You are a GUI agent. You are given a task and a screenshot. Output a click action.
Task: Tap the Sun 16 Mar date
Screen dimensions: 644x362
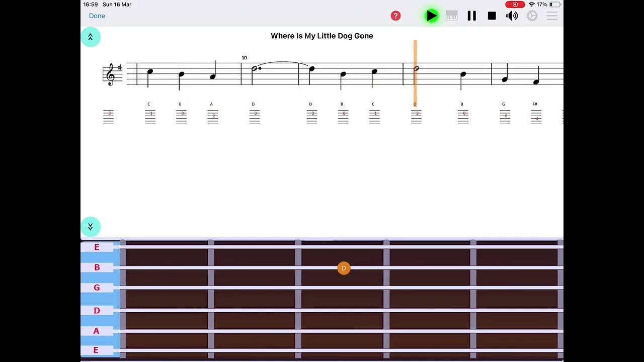click(117, 5)
